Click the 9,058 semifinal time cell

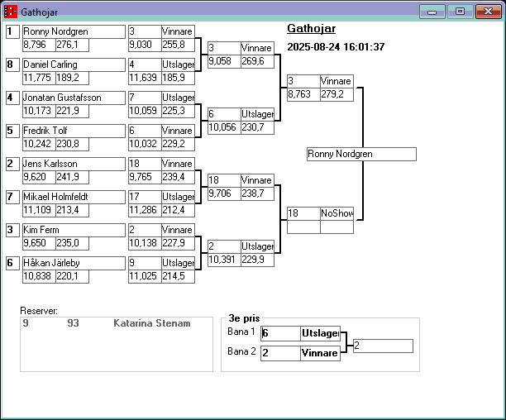224,61
